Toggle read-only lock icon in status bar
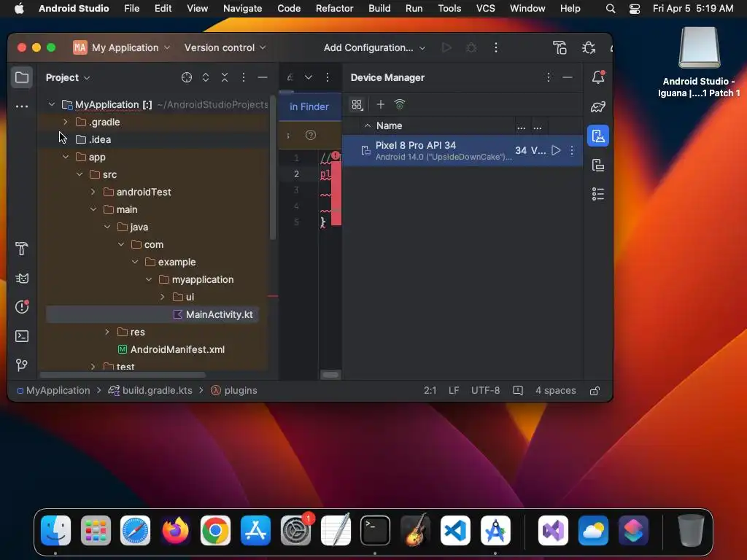The height and width of the screenshot is (560, 747). pos(595,391)
